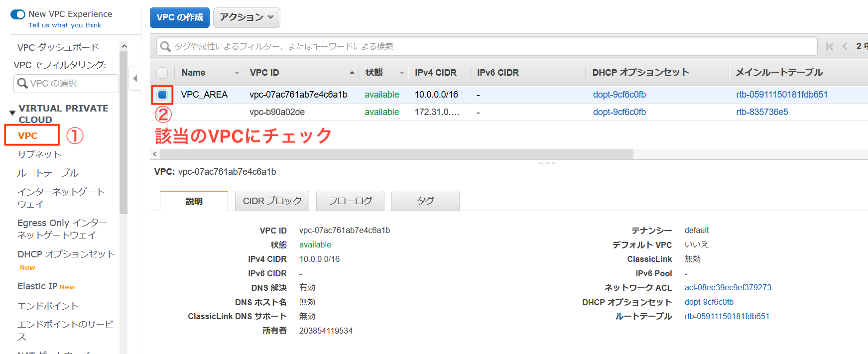This screenshot has height=354, width=868.
Task: Open DHCP オプションセット in sidebar
Action: 66,254
